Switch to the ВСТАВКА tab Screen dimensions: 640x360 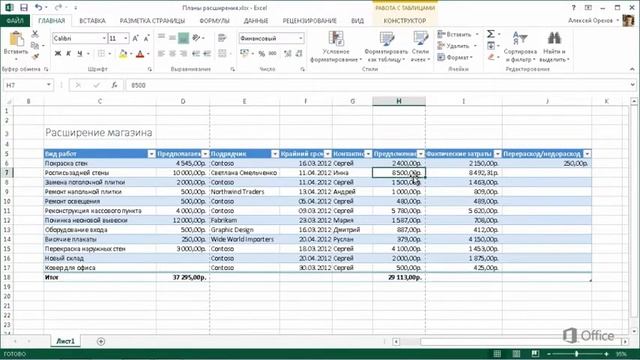(x=92, y=20)
